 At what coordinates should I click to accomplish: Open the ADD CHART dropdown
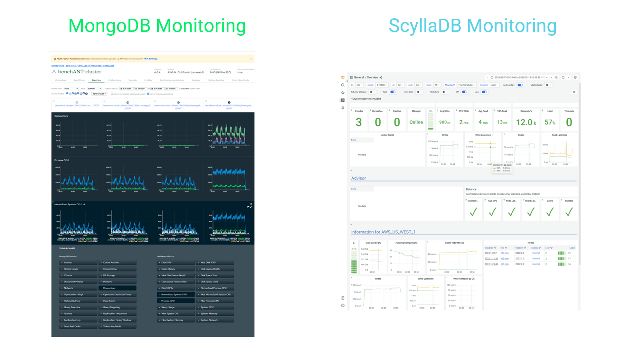pos(99,94)
